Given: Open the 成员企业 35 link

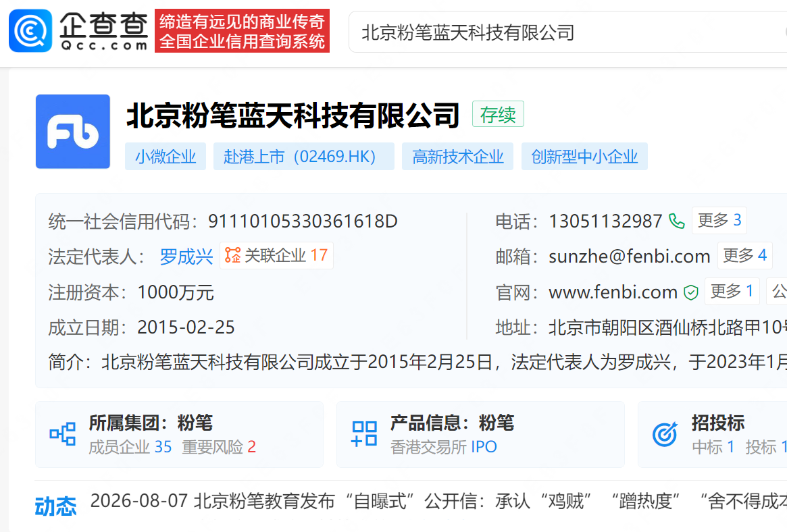Looking at the screenshot, I should [130, 447].
